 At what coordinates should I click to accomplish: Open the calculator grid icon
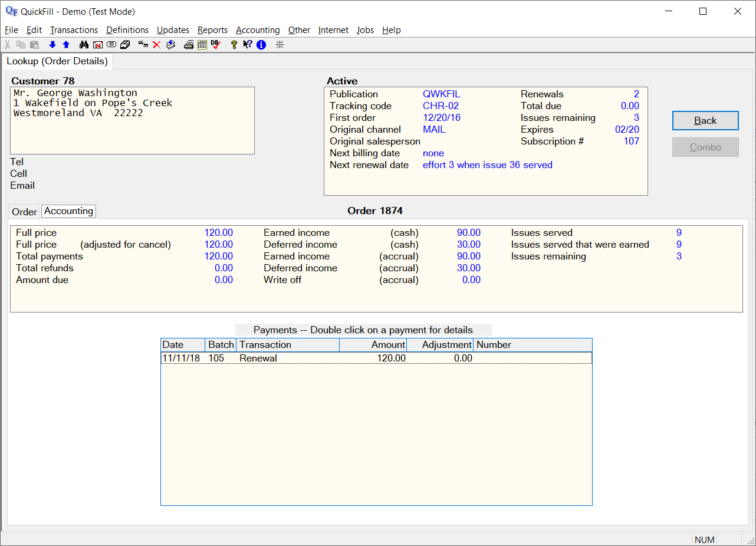(x=202, y=45)
